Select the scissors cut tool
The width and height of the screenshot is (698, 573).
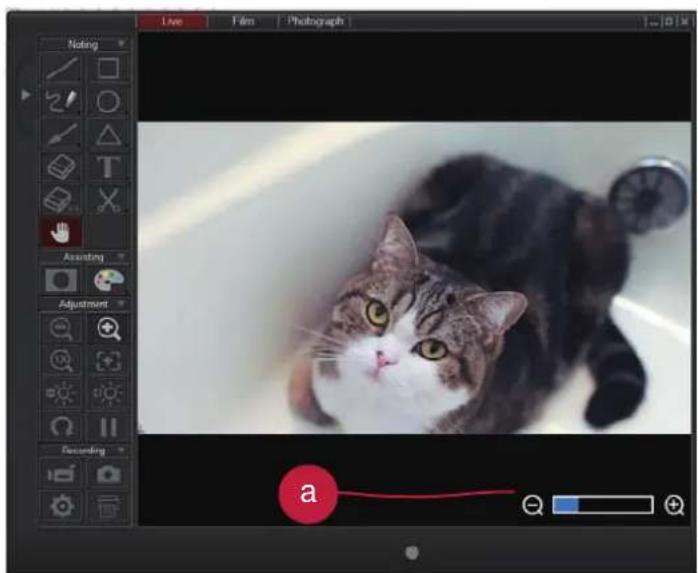(108, 200)
